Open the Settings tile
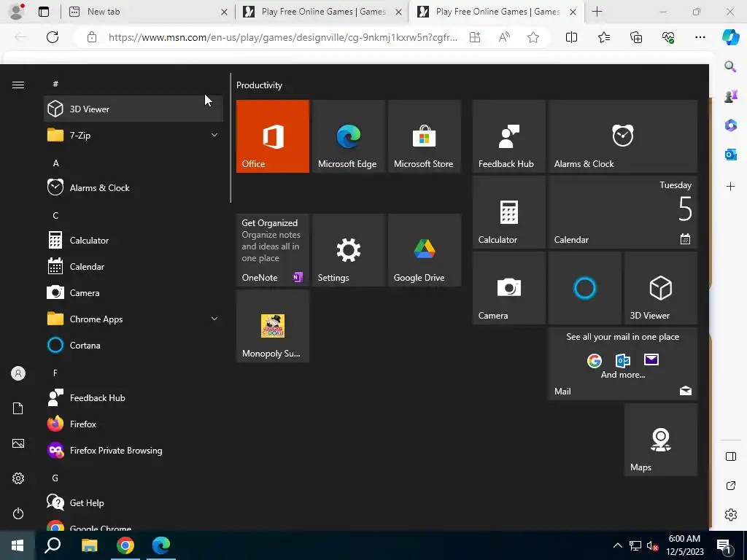The width and height of the screenshot is (747, 560). tap(348, 250)
